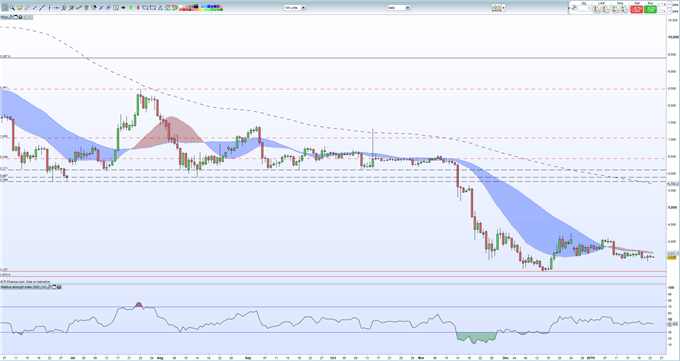
Task: Open the Daily timeframe dropdown
Action: (x=399, y=8)
